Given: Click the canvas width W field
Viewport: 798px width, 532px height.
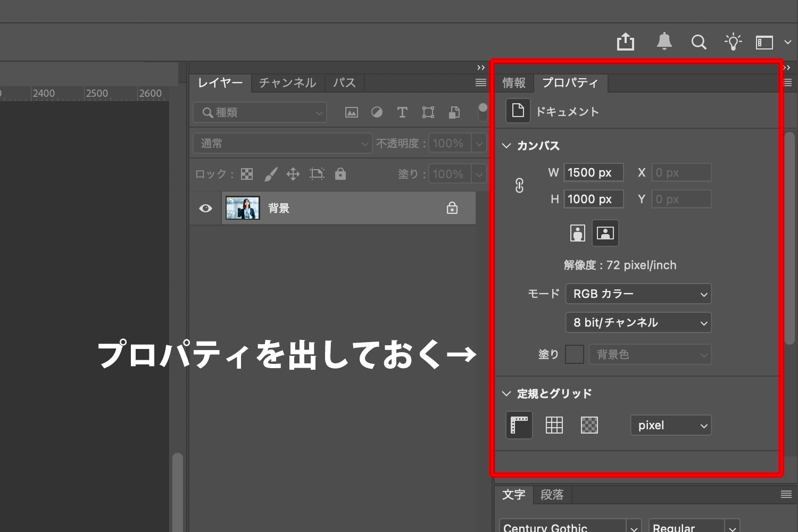Looking at the screenshot, I should (x=593, y=172).
